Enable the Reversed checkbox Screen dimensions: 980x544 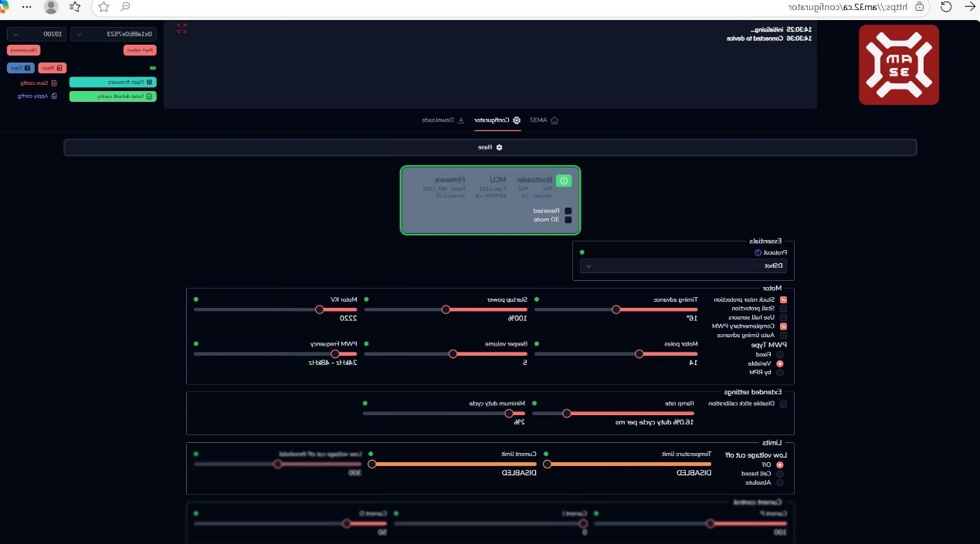click(568, 210)
